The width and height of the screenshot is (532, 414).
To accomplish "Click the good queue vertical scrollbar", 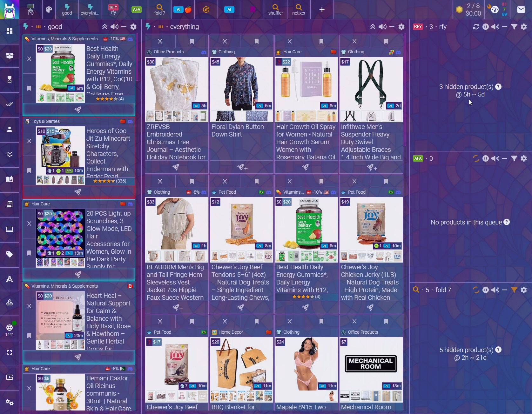I will pos(137,57).
